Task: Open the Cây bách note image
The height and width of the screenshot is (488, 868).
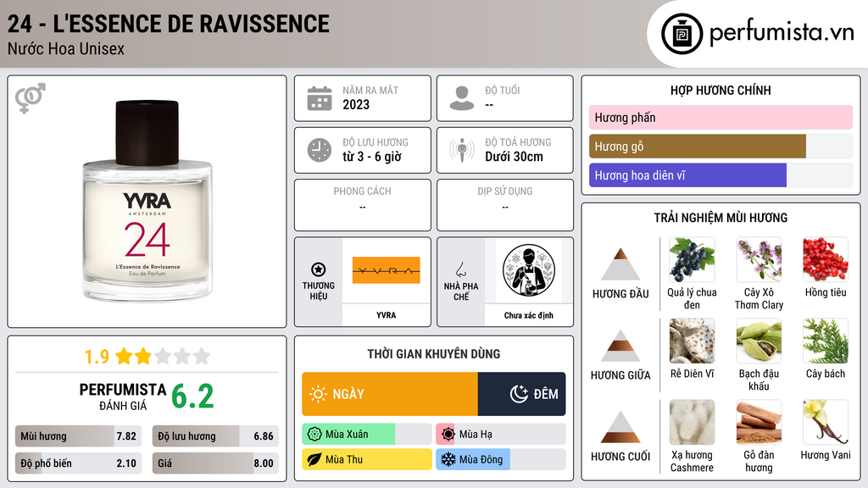Action: click(826, 341)
